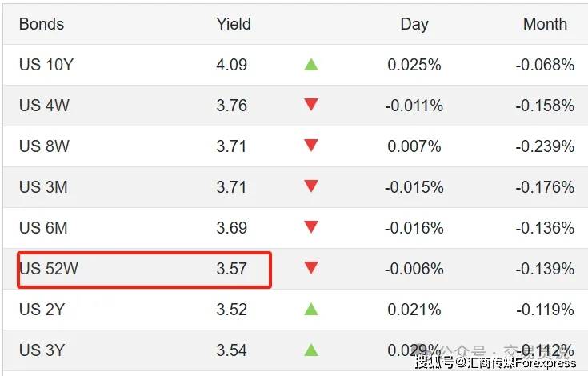Click the red down arrow for US 8W
Viewport: 588px width, 376px height.
311,146
